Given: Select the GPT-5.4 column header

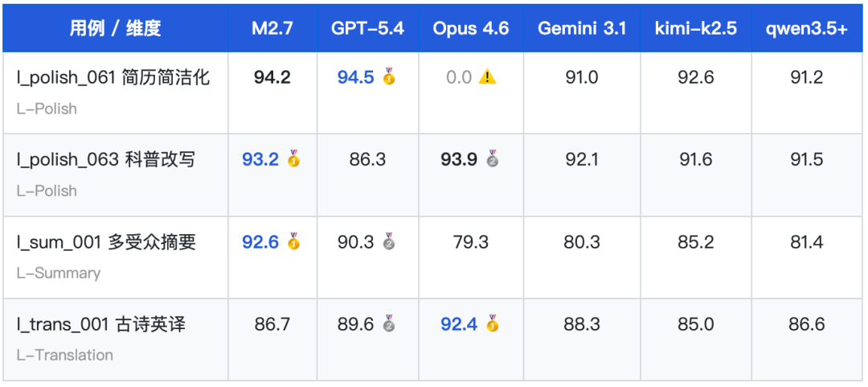Looking at the screenshot, I should (367, 29).
